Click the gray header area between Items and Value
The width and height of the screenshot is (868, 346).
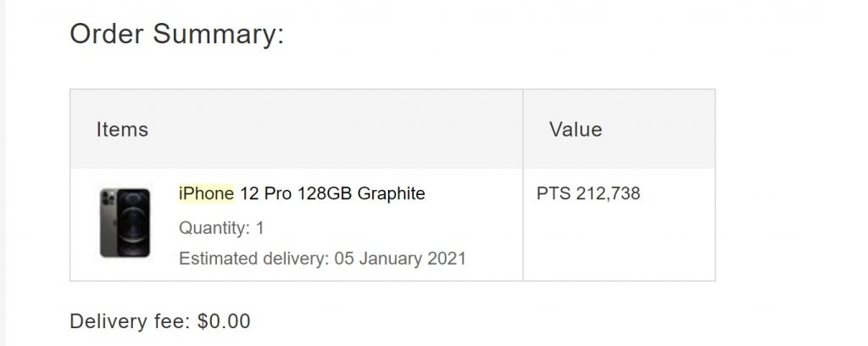tap(332, 130)
